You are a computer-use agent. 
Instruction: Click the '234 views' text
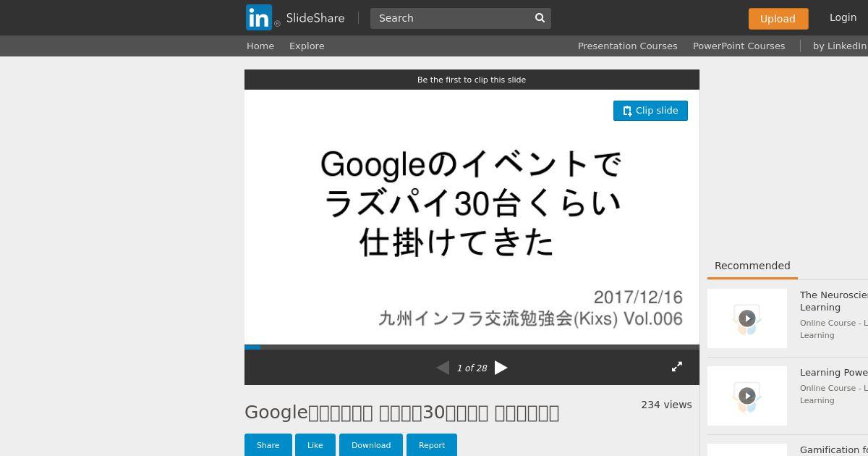666,405
